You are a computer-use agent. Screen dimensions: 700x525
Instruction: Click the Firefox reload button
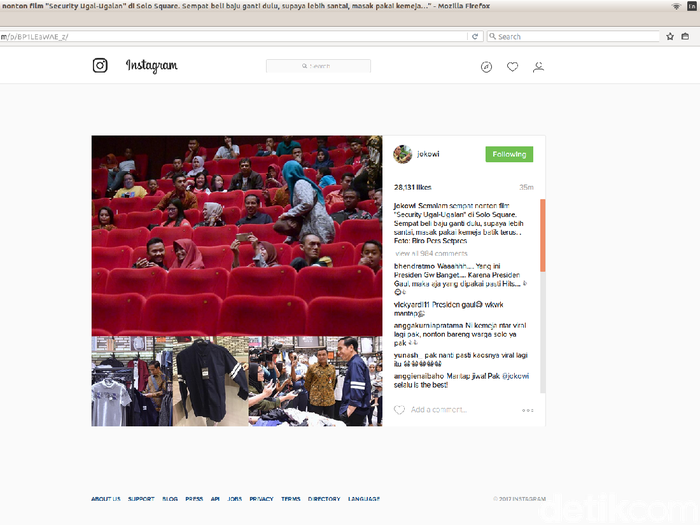click(x=475, y=37)
